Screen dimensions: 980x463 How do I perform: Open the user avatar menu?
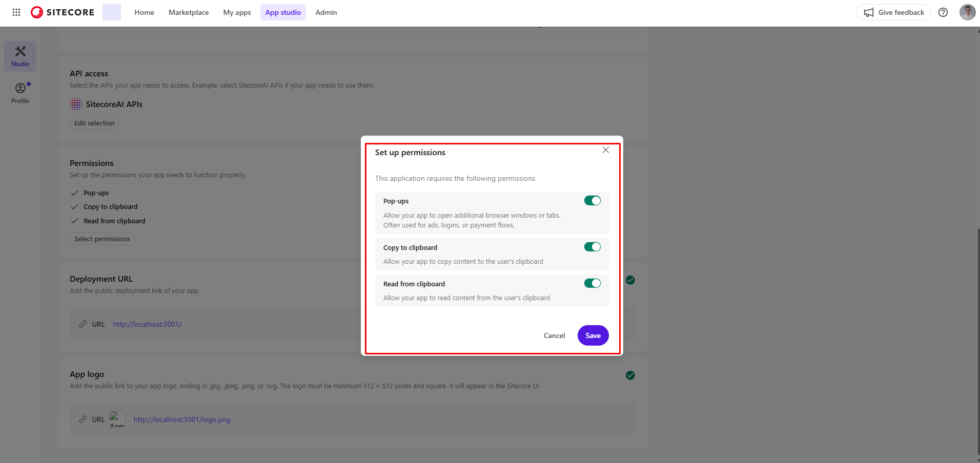[967, 12]
